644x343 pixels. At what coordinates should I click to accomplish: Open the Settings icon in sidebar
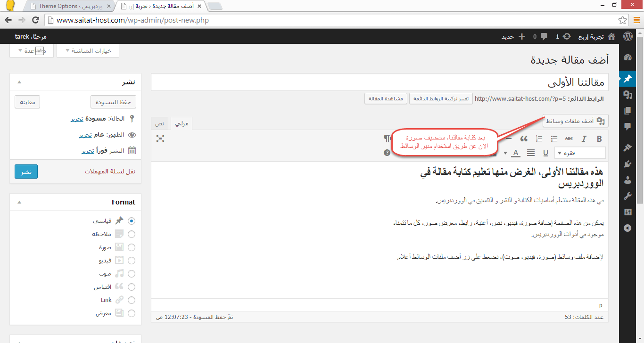pyautogui.click(x=627, y=212)
